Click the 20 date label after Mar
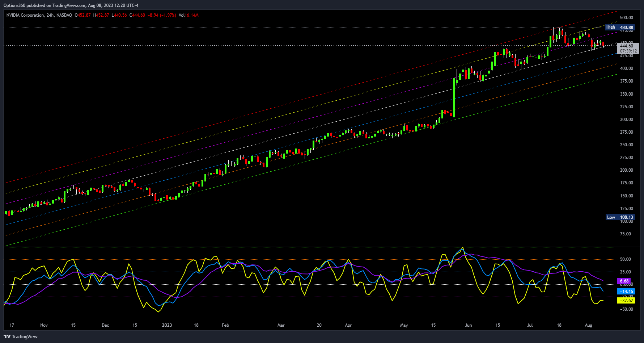 point(319,325)
